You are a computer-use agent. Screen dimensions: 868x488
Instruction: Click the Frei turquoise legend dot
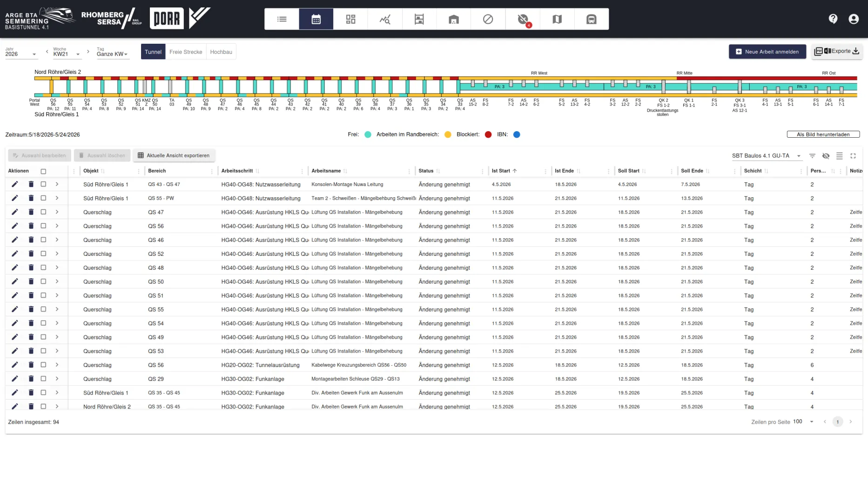click(368, 134)
